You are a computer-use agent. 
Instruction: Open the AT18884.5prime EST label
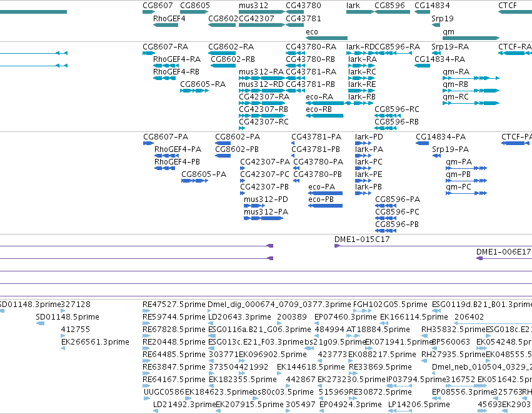pyautogui.click(x=378, y=329)
